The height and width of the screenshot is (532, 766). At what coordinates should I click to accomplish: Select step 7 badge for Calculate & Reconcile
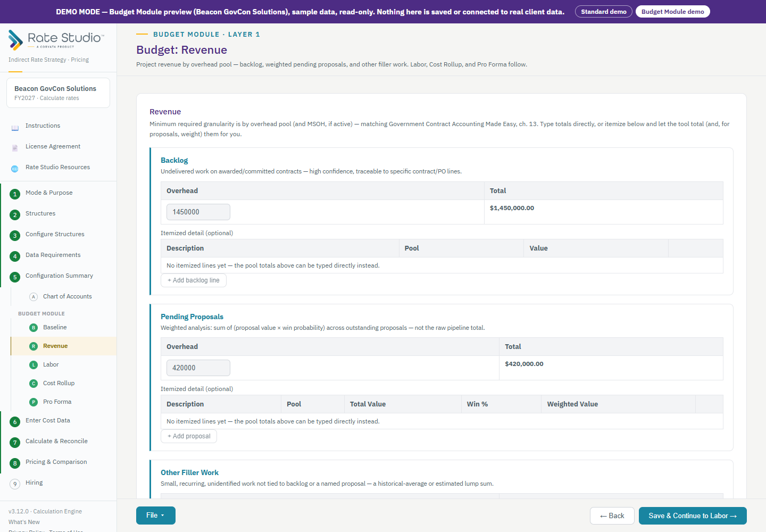[15, 442]
